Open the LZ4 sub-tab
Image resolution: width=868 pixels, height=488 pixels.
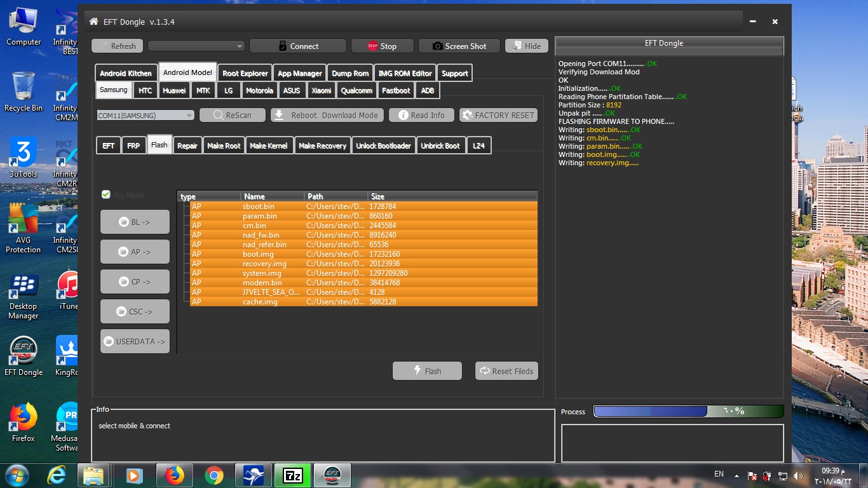pos(478,146)
